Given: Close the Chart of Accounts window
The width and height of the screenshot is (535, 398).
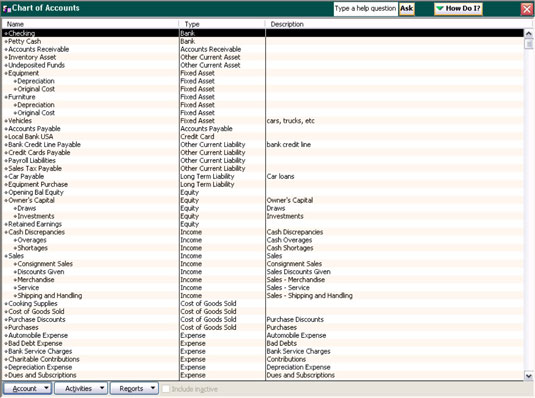Looking at the screenshot, I should (527, 9).
